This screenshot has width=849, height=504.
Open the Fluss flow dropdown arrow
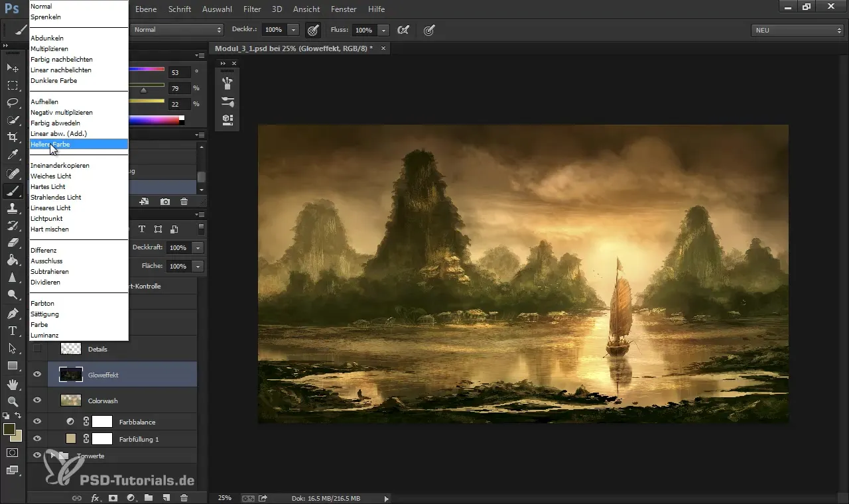tap(383, 30)
